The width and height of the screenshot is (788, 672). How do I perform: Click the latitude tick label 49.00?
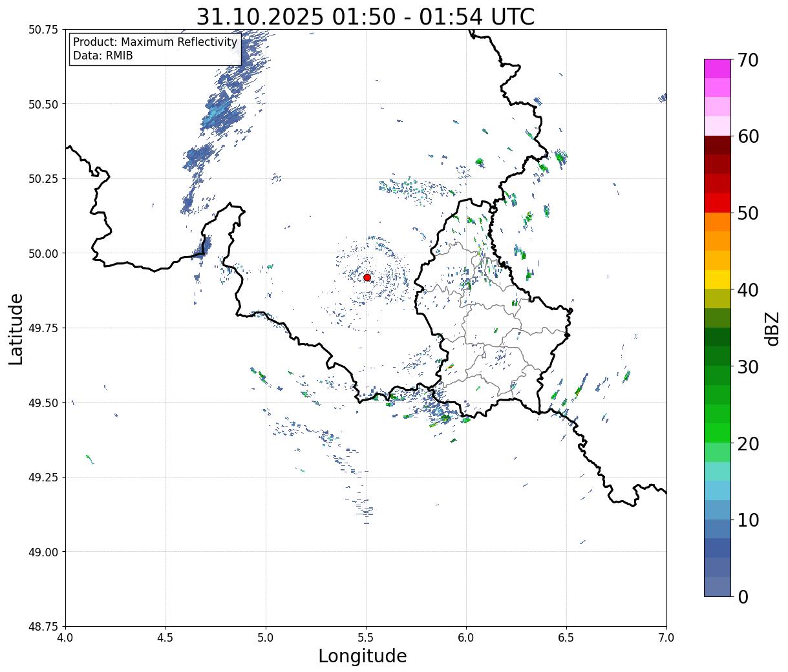pos(43,552)
